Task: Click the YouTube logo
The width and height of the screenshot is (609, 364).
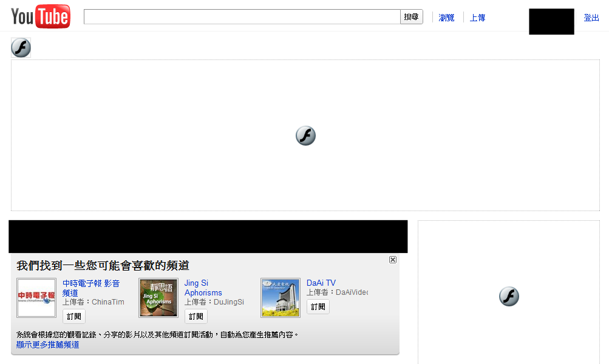Action: (x=41, y=16)
